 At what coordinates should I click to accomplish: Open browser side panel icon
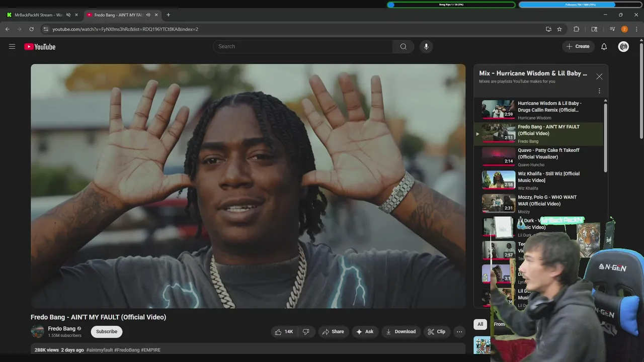594,29
